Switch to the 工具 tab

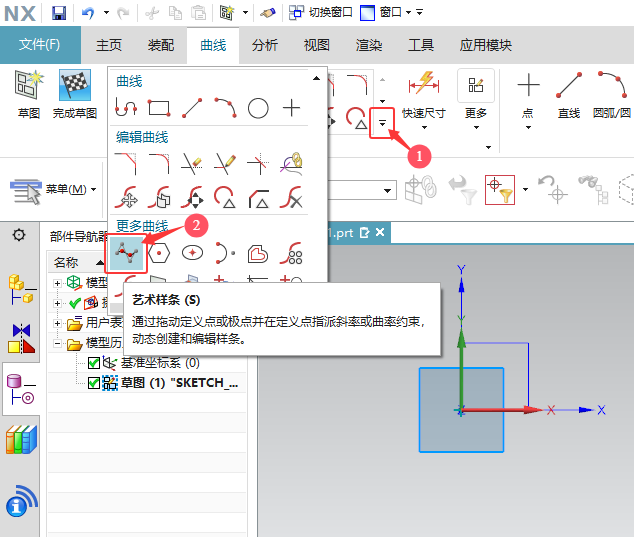click(x=421, y=45)
